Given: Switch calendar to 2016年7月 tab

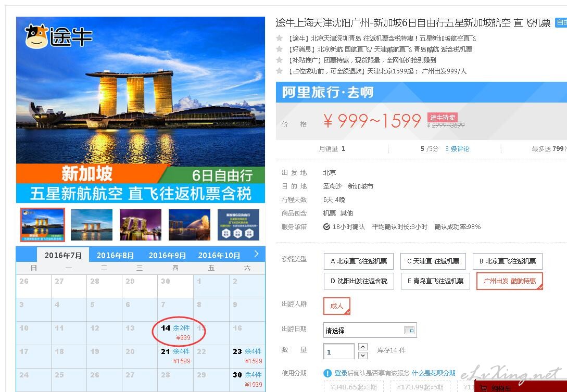Looking at the screenshot, I should 63,255.
